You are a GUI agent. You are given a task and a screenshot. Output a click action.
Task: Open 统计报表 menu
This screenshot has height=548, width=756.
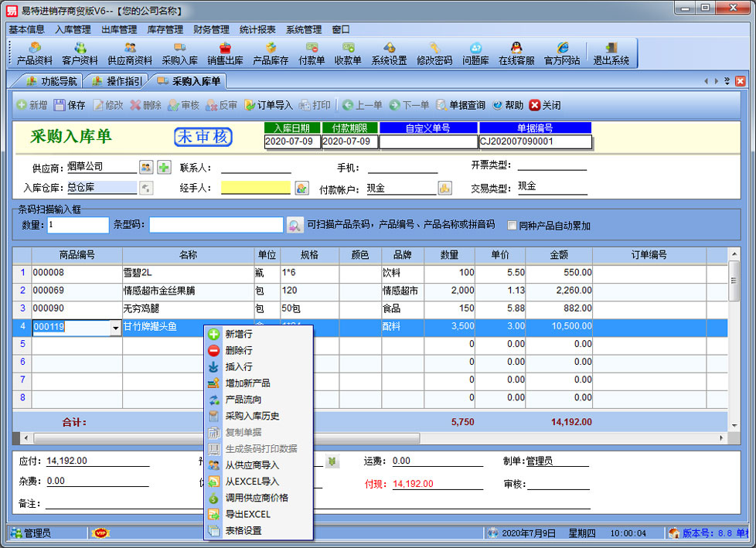[x=257, y=29]
